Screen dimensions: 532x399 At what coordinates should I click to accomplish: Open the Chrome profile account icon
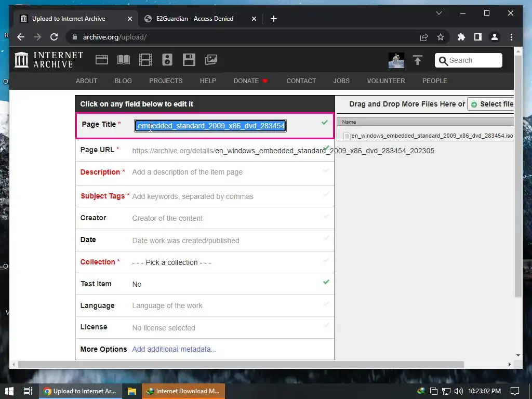click(495, 37)
